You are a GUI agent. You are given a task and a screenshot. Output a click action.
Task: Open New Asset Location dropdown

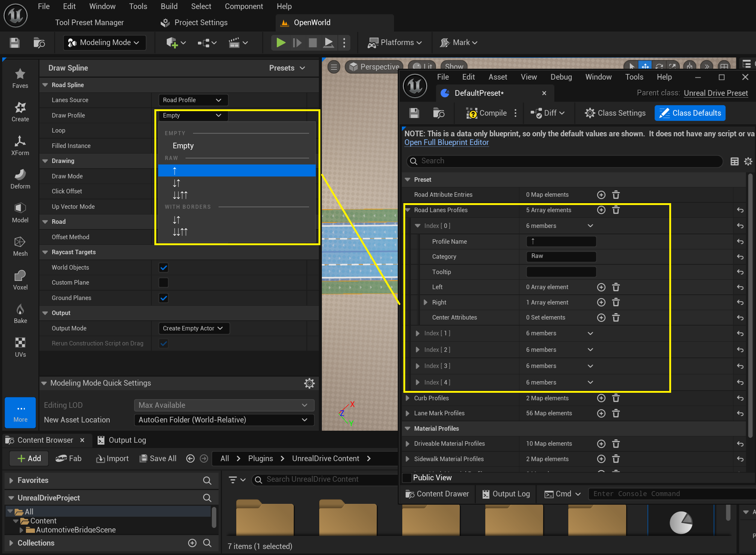click(224, 420)
